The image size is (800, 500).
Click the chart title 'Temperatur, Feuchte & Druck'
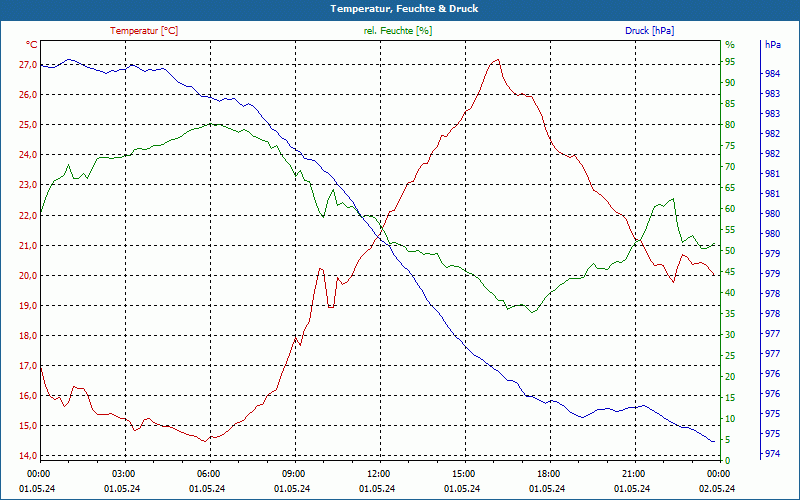point(404,9)
